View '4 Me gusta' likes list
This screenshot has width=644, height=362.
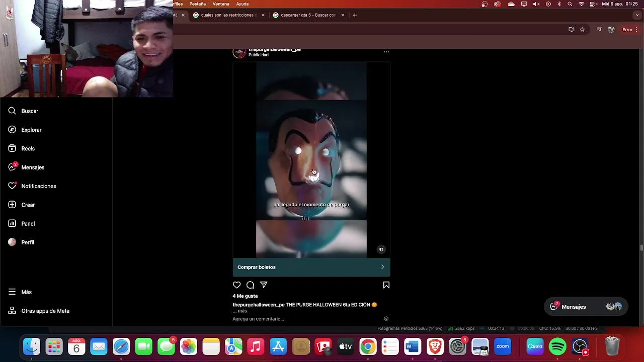[x=245, y=296]
